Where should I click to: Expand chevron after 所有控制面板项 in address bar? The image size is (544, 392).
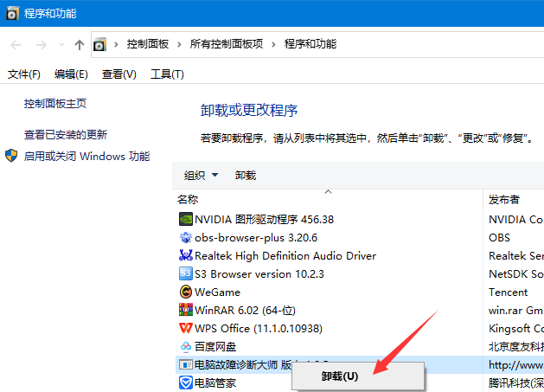coord(274,44)
